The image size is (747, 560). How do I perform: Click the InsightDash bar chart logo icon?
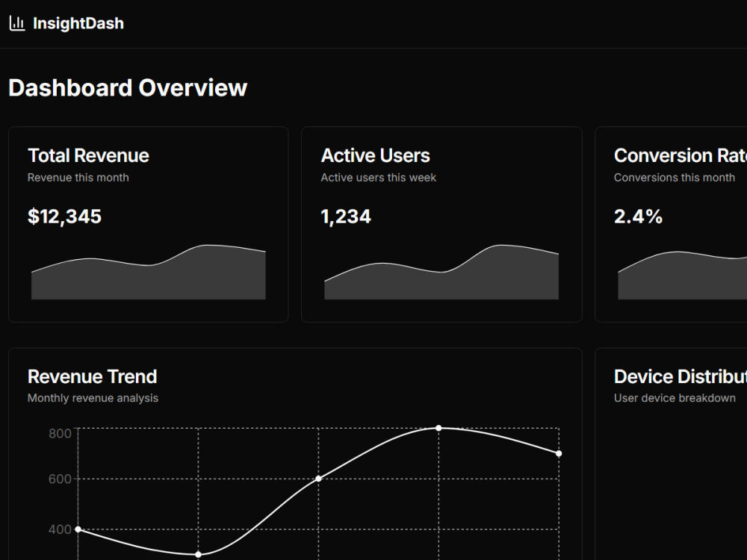tap(17, 23)
